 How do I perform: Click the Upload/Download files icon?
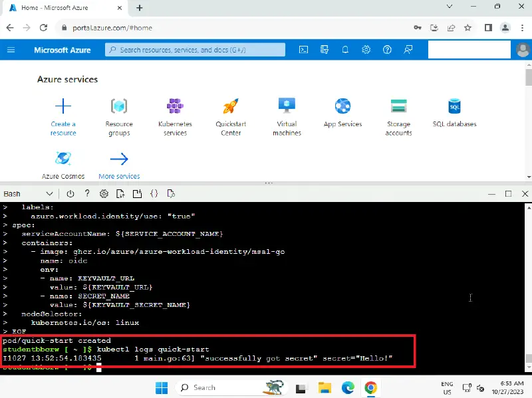pos(120,194)
